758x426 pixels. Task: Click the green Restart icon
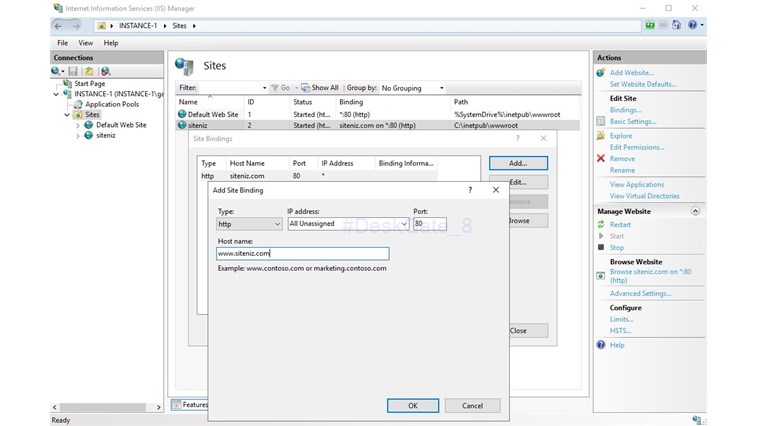(x=600, y=224)
